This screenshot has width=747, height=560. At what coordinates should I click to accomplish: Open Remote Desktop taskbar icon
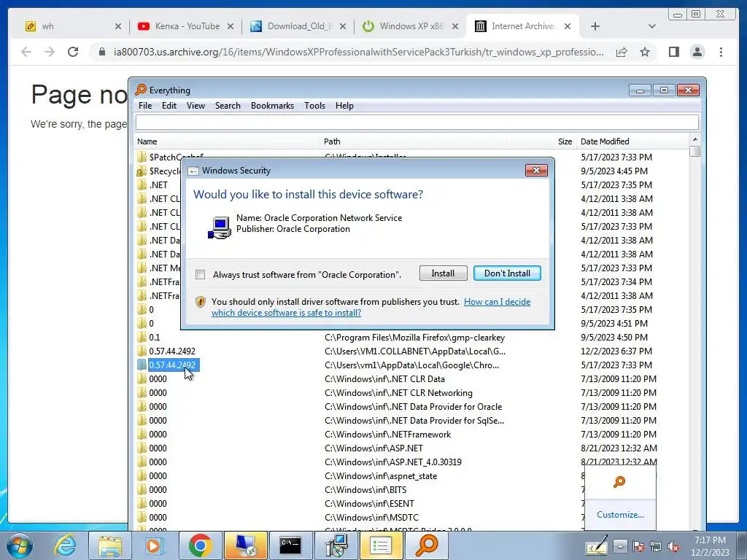click(245, 545)
